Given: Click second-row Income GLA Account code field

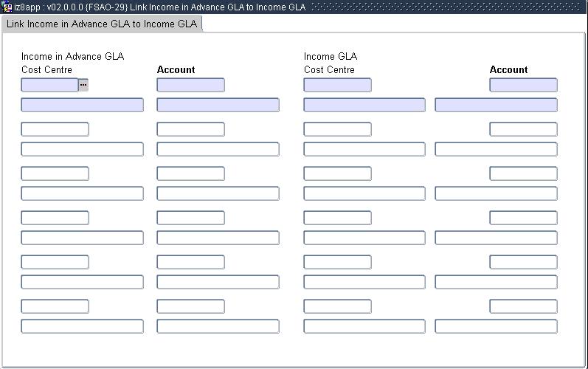Looking at the screenshot, I should click(x=523, y=129).
